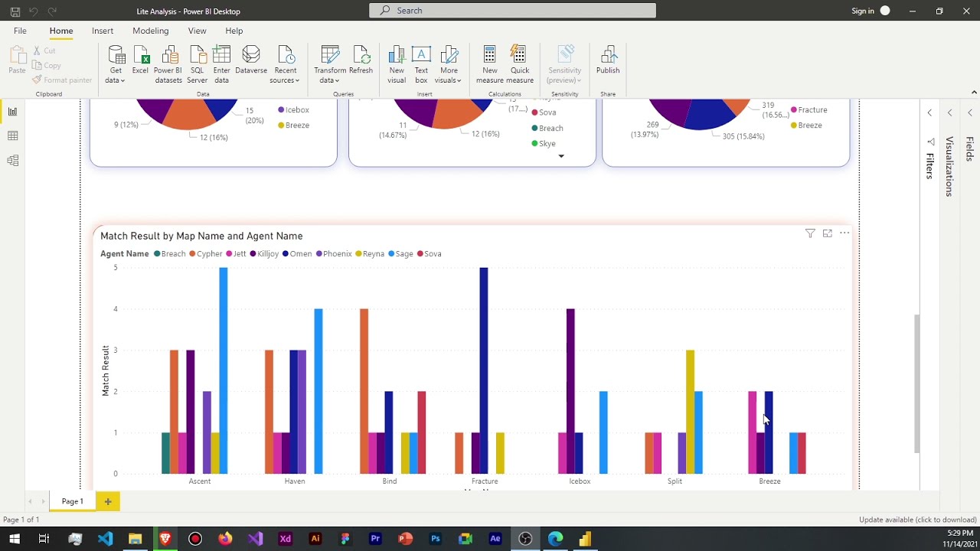Click Sage legend swatch in bar chart

point(391,254)
